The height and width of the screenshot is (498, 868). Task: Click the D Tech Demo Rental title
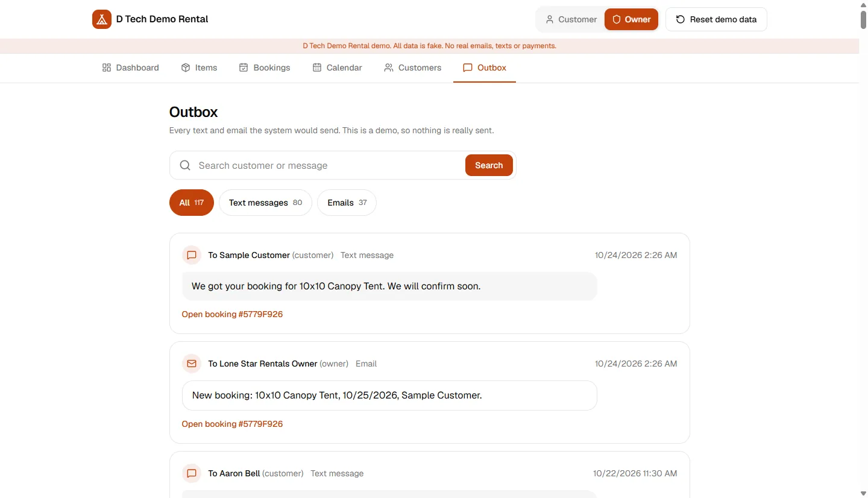(162, 19)
